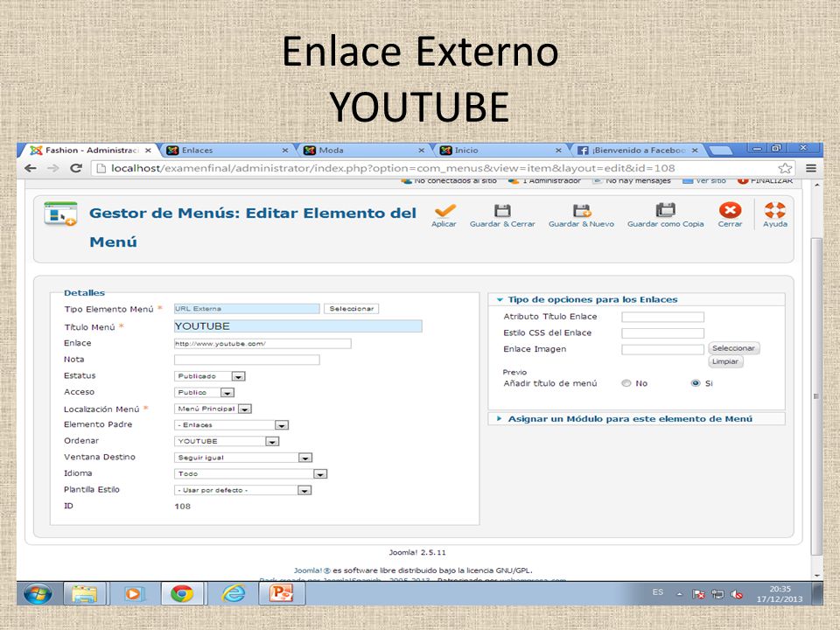840x630 pixels.
Task: Click the red Cerrar icon
Action: coord(730,210)
